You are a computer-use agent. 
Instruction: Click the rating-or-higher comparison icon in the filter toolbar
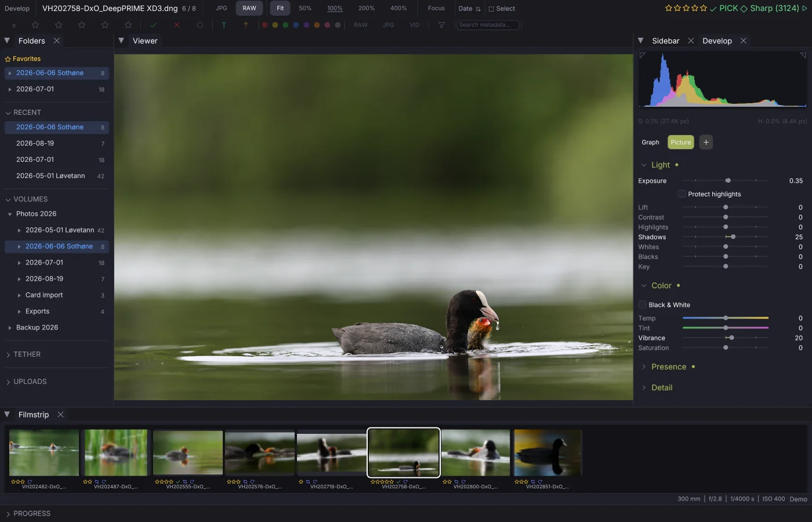(13, 26)
